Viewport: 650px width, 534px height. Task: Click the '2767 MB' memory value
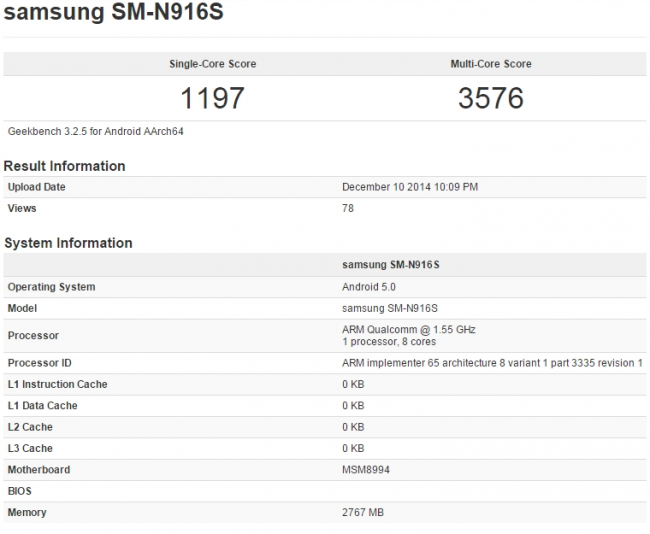pyautogui.click(x=363, y=512)
